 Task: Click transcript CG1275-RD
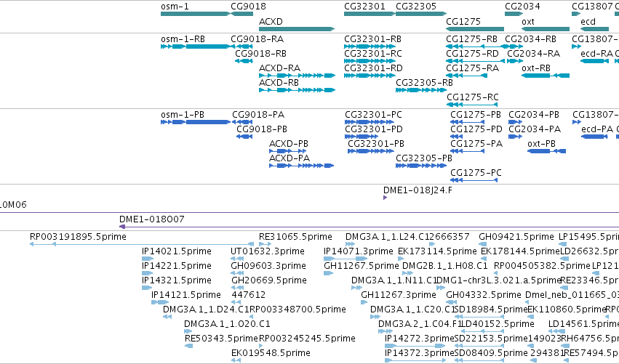(475, 61)
